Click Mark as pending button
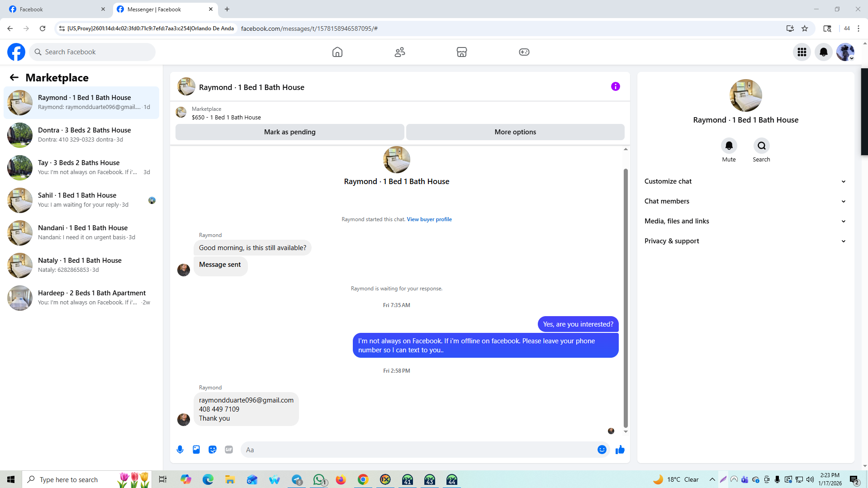This screenshot has height=488, width=868. [x=289, y=132]
